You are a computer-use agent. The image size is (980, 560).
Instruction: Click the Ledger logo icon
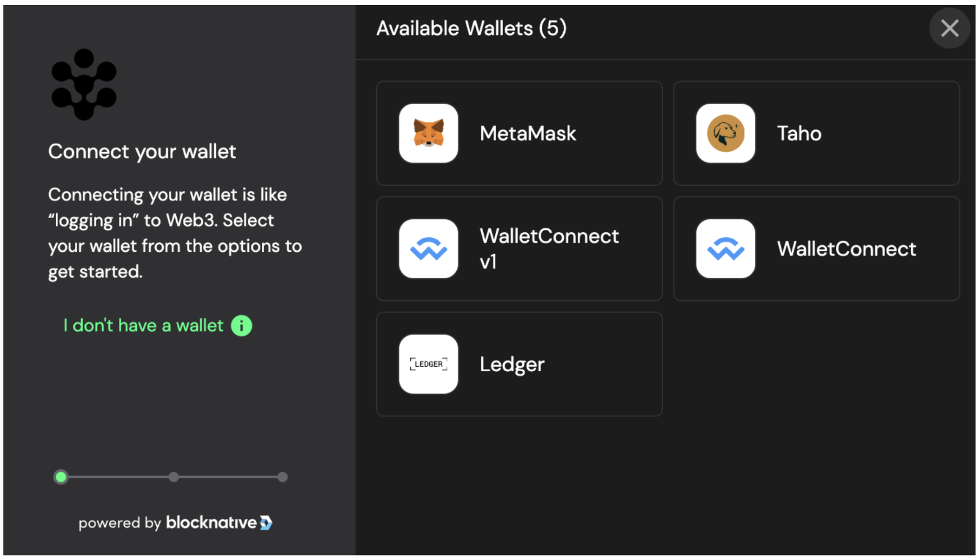(428, 364)
